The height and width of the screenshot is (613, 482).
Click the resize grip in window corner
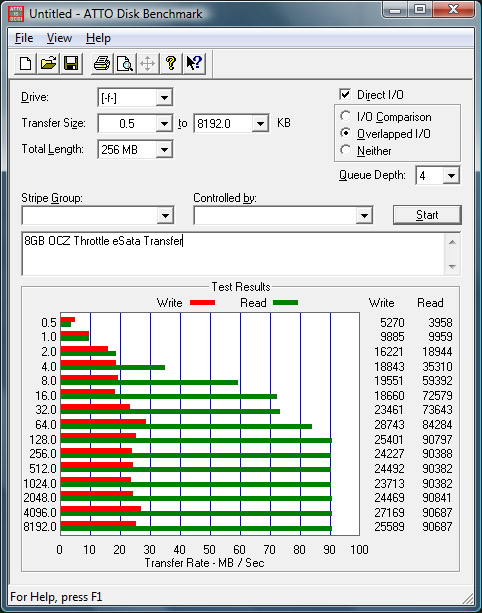coord(467,598)
